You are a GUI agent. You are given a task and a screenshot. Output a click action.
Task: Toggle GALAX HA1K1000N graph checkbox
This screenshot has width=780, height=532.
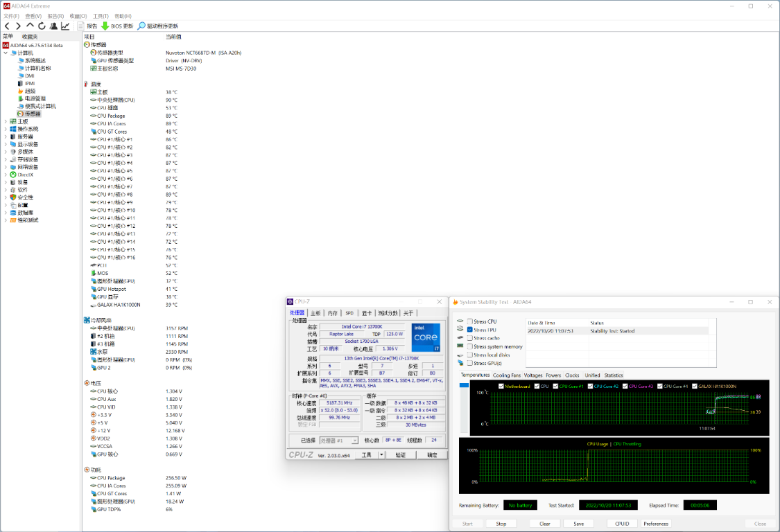click(695, 386)
